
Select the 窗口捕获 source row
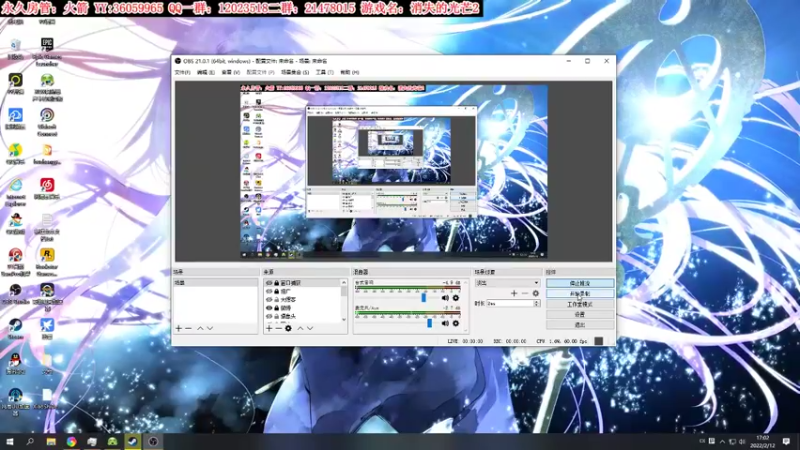[303, 283]
